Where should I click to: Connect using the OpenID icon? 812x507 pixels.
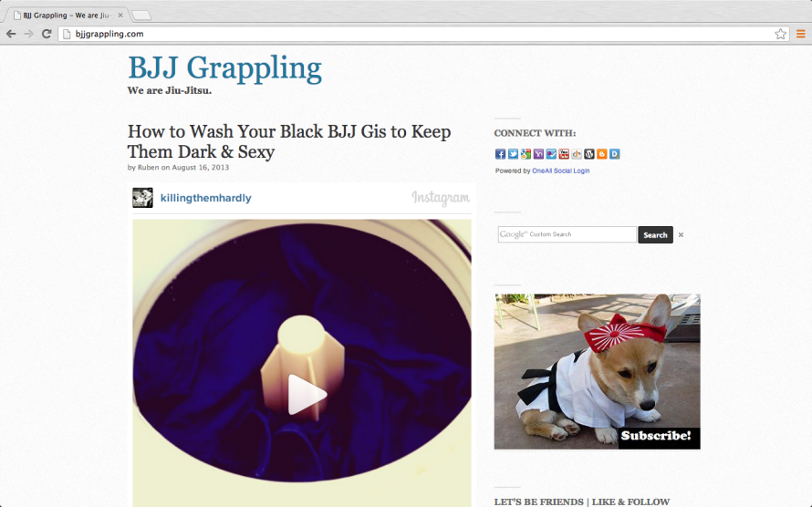coord(577,154)
